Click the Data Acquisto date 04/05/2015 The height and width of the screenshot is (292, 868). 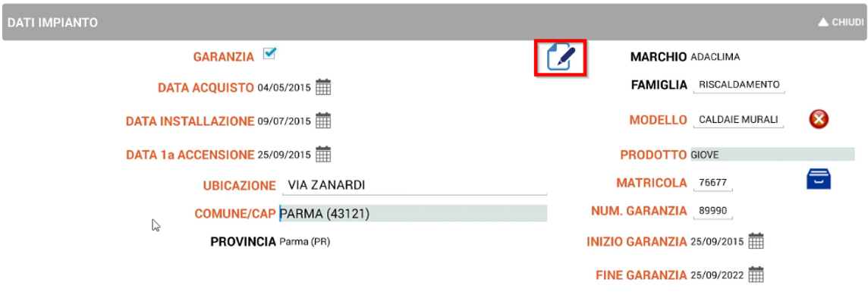point(285,87)
